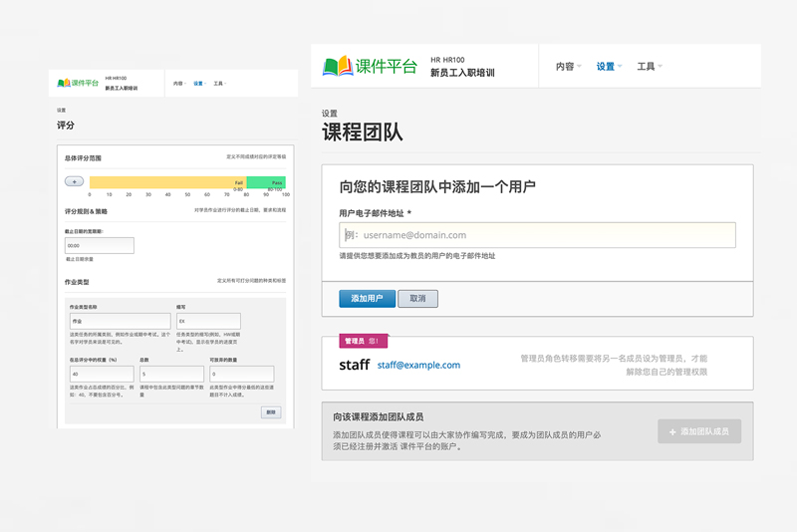Focus the 作业类型名称 input field
This screenshot has height=532, width=797.
120,321
